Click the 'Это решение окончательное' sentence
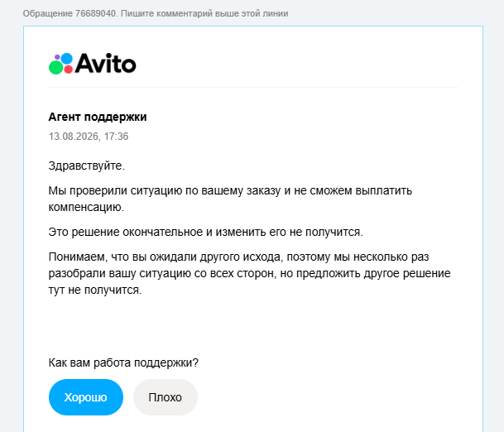The width and height of the screenshot is (504, 432). [206, 232]
